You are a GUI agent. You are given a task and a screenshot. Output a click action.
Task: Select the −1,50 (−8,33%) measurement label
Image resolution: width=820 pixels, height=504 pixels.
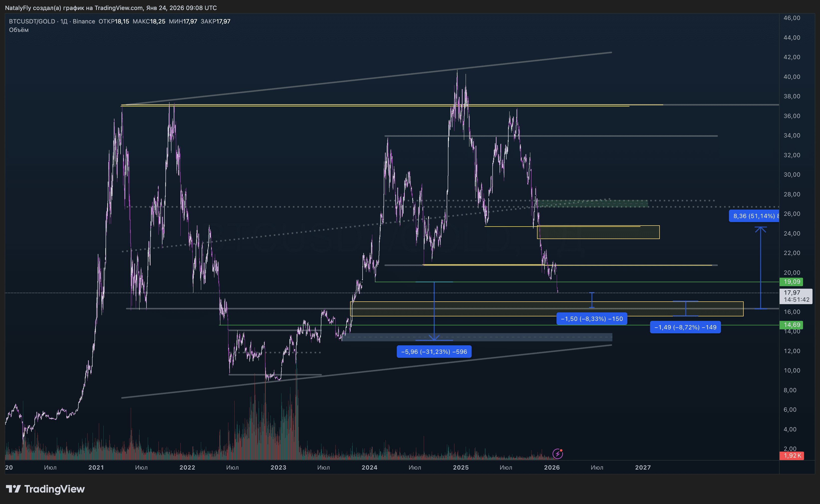pyautogui.click(x=592, y=319)
